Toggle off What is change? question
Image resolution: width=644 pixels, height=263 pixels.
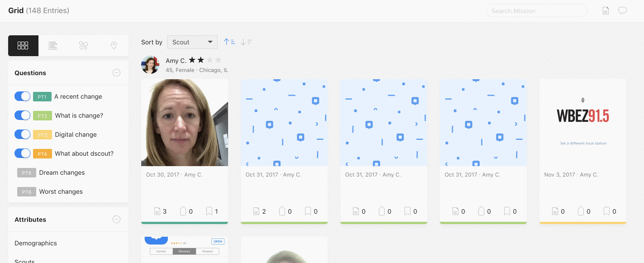(x=22, y=115)
